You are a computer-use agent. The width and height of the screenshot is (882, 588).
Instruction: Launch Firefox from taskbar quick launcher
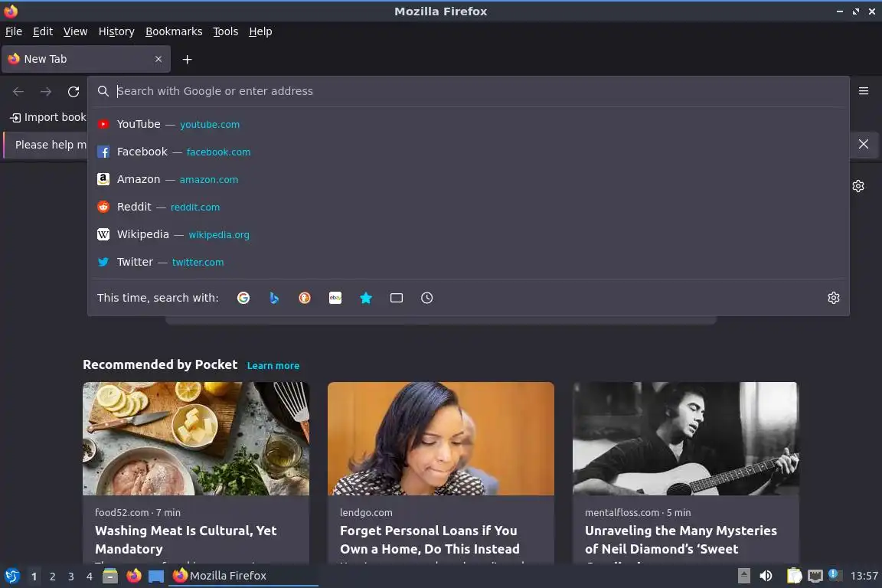pos(134,576)
